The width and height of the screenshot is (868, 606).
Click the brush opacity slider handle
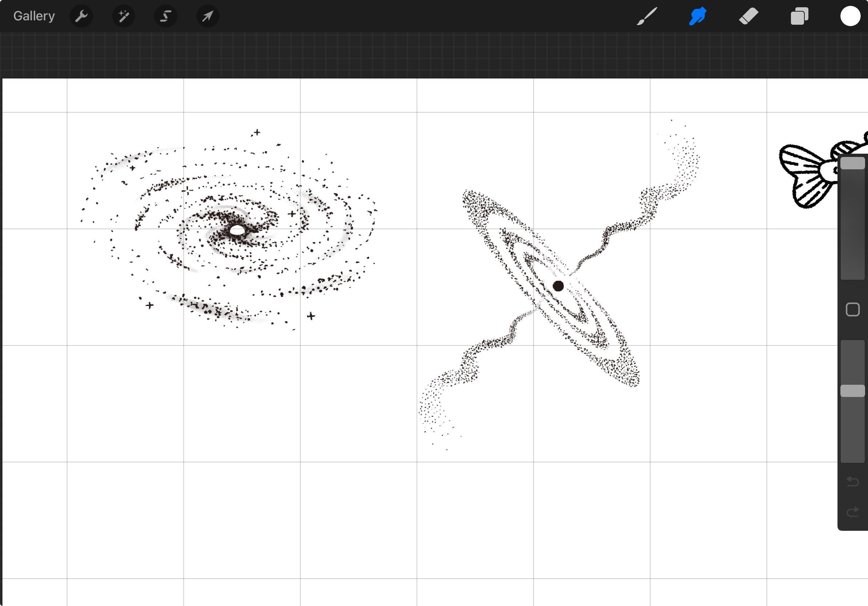coord(852,391)
